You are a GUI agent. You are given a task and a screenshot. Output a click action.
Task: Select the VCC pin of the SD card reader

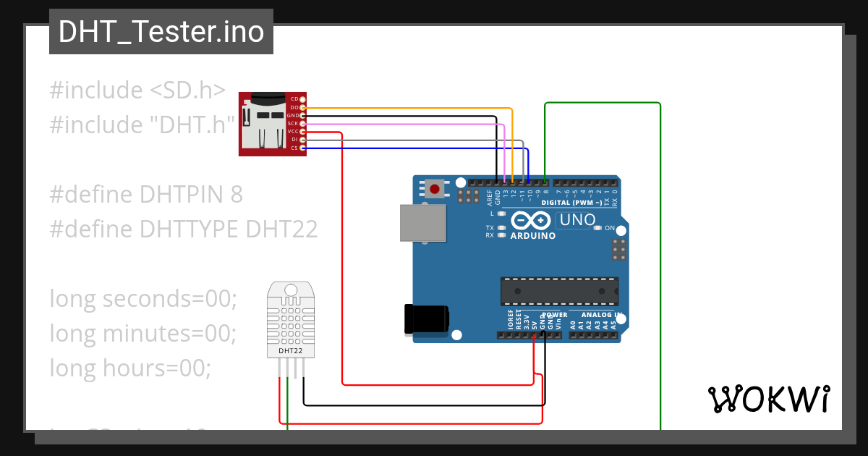[302, 132]
